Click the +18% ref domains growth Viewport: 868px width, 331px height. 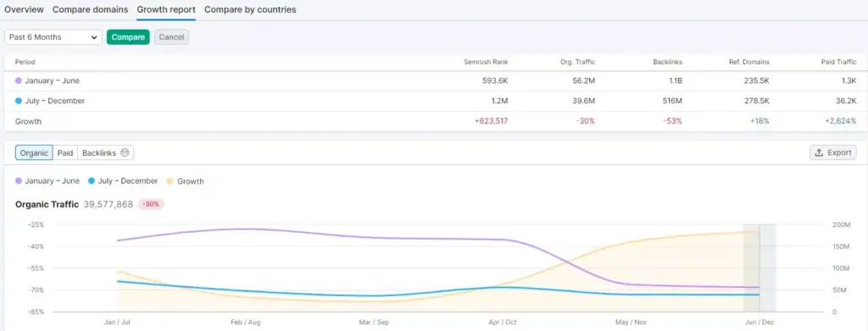(x=759, y=121)
